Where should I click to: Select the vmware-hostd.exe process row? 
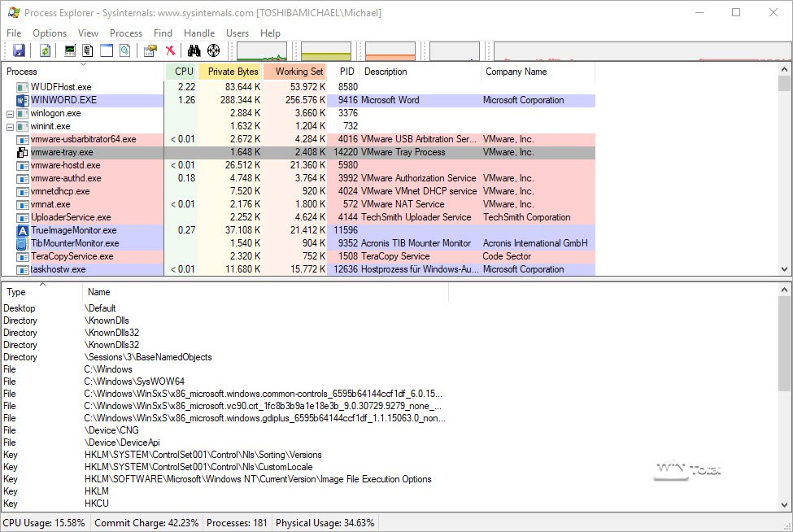tap(66, 165)
